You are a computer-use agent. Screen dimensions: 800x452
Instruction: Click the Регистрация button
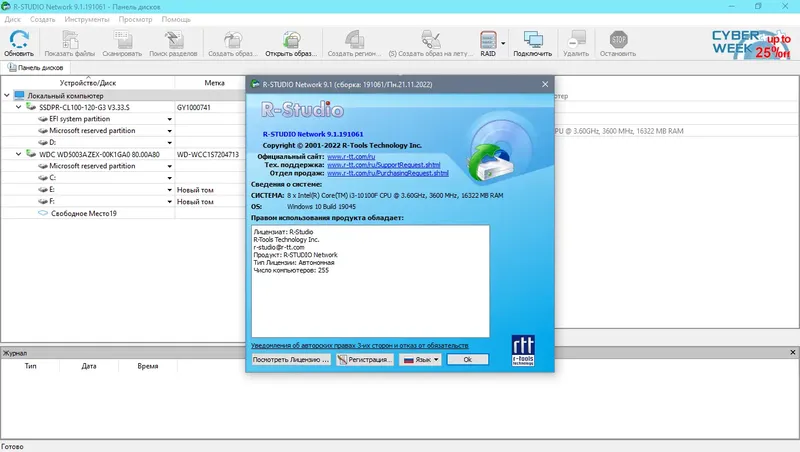(365, 360)
